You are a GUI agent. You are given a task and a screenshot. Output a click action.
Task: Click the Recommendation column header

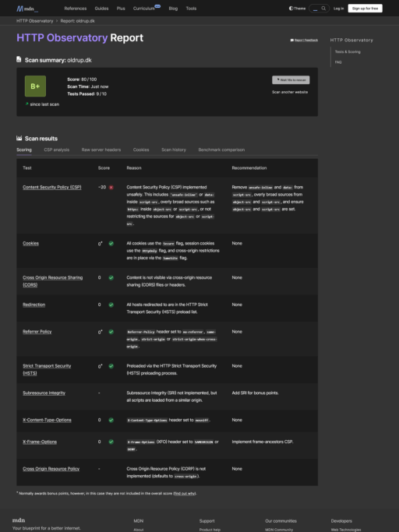tap(249, 168)
